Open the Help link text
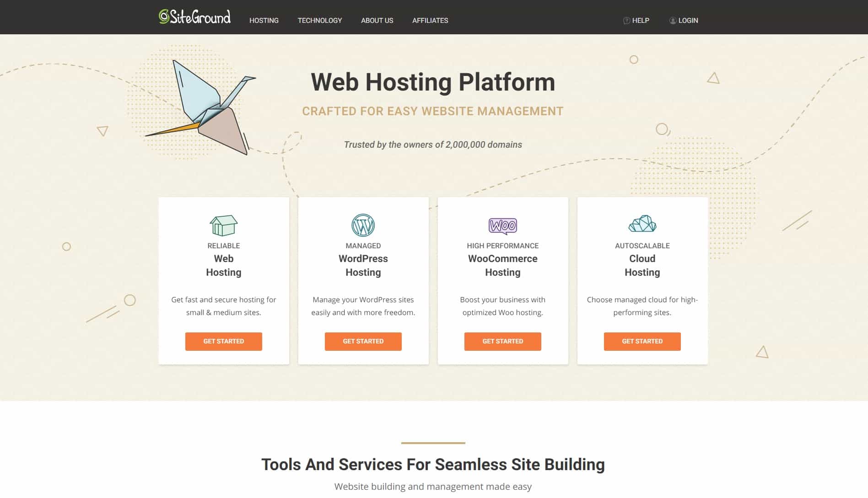Screen dimensions: 868x498 (641, 21)
